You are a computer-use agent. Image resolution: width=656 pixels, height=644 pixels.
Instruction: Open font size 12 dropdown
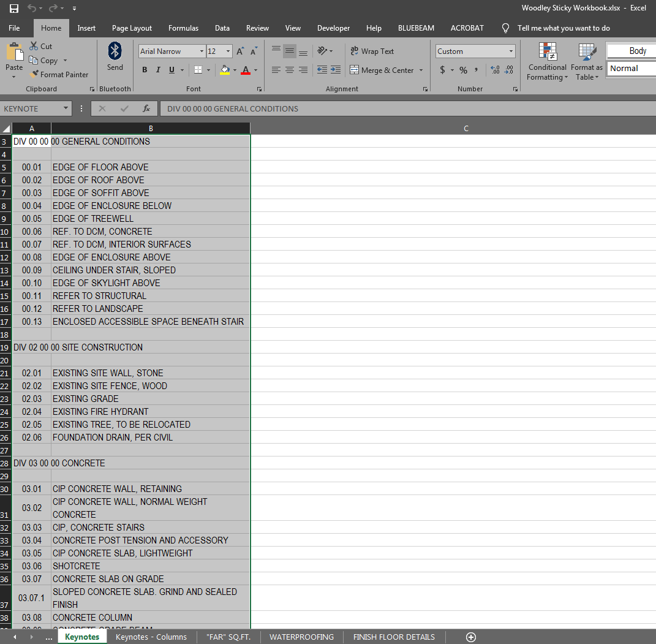[x=228, y=51]
